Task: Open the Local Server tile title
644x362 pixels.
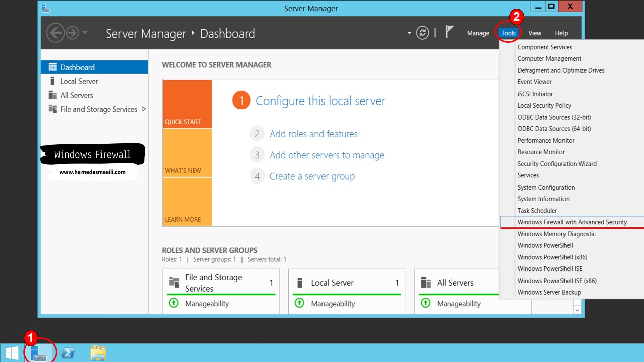Action: pyautogui.click(x=332, y=283)
